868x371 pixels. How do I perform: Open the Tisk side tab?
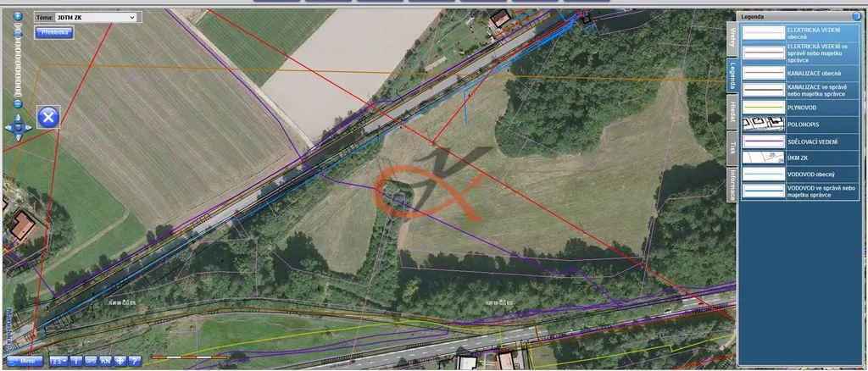tap(732, 147)
